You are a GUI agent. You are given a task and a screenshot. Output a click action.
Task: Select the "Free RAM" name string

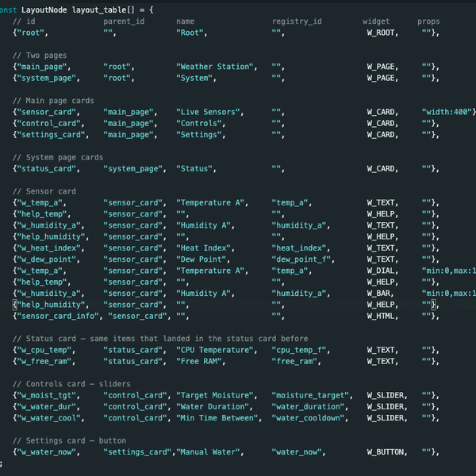(199, 362)
